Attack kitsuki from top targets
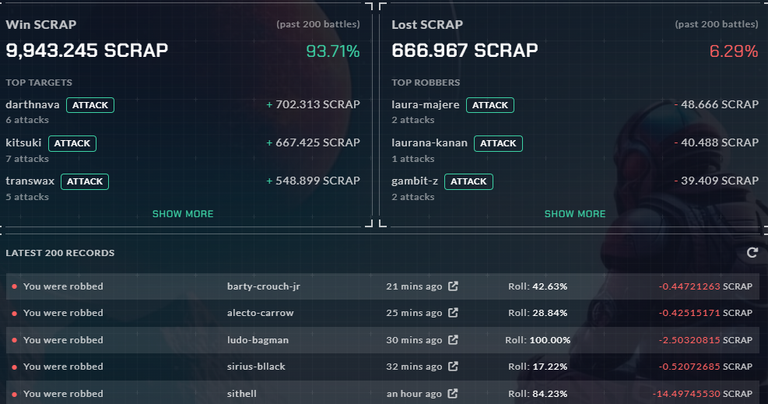 tap(72, 143)
